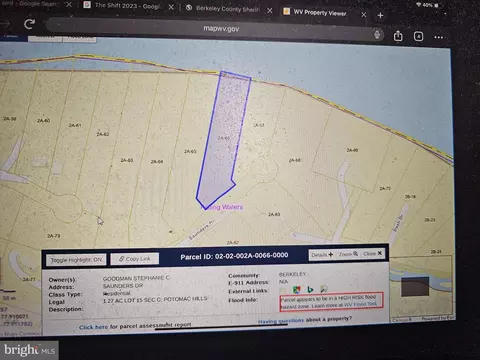The image size is (480, 360).
Task: Open the tab overview icon showing 4
Action: 419,36
